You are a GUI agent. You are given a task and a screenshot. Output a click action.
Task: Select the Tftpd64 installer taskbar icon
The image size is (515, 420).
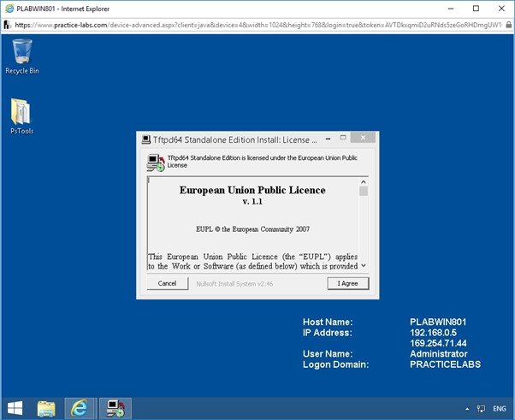tap(115, 409)
